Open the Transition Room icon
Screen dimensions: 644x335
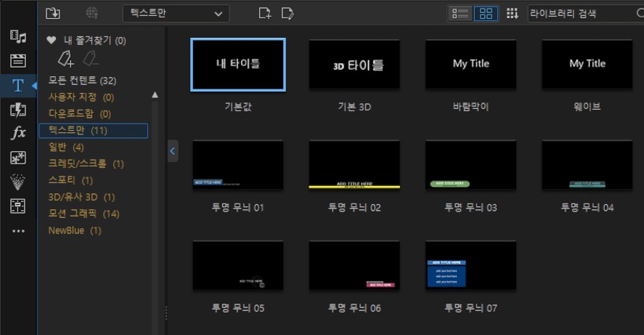coord(18,110)
